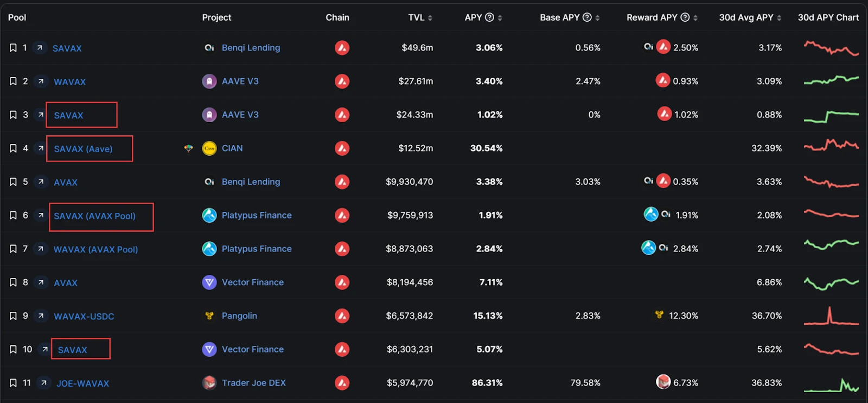Sort table by APY arrows
The height and width of the screenshot is (403, 868).
pos(500,18)
